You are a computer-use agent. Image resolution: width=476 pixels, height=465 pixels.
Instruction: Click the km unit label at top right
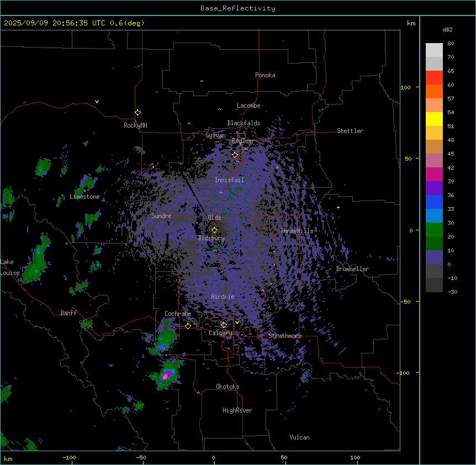411,23
